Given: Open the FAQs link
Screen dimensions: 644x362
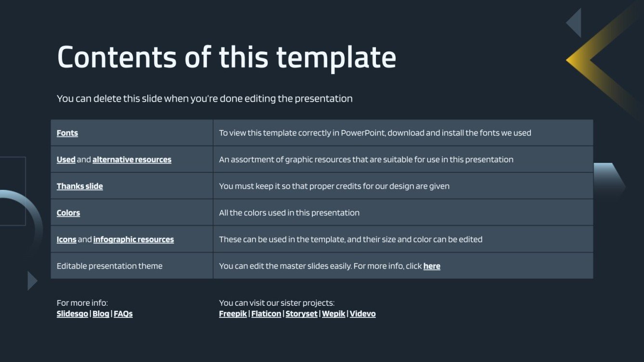Looking at the screenshot, I should coord(123,314).
